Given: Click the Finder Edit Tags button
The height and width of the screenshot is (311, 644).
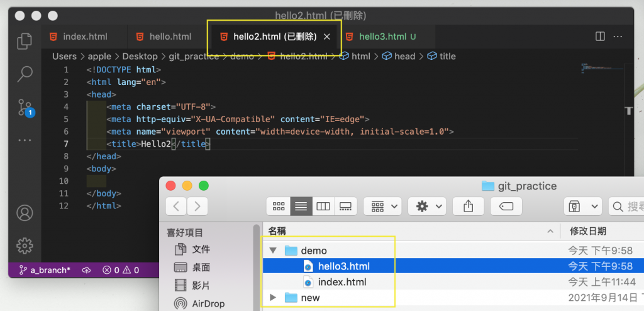Looking at the screenshot, I should coord(506,206).
